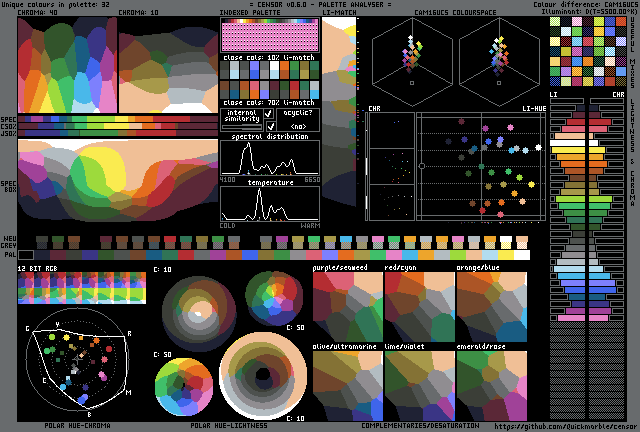Click the 'Illuminant: D(T=5500.00°K)' text

588,11
